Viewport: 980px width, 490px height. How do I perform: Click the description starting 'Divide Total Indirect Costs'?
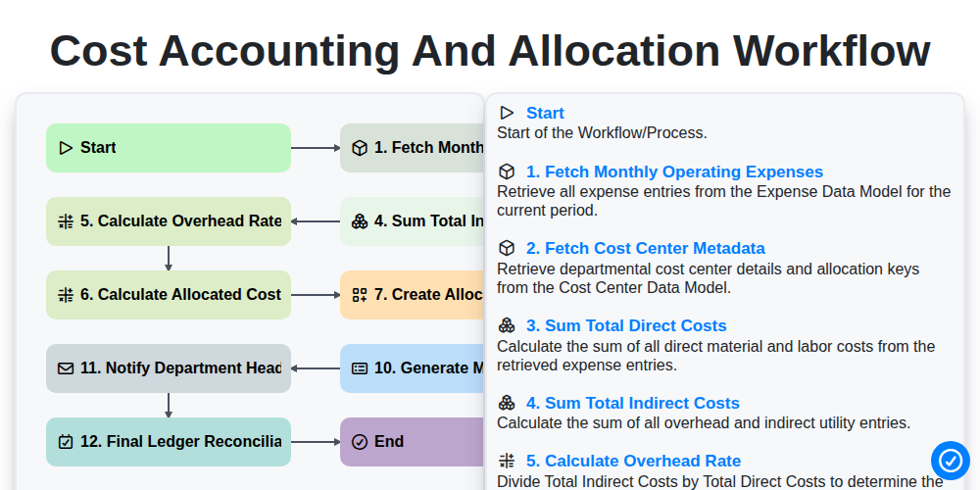click(x=719, y=482)
